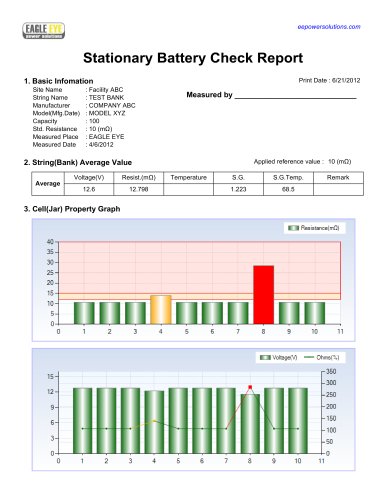This screenshot has width=386, height=500.
Task: Click the S.G.Temp. column header
Action: [288, 178]
